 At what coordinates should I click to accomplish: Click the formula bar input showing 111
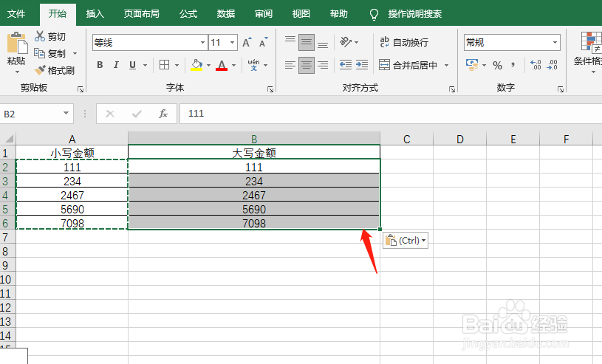tap(391, 114)
